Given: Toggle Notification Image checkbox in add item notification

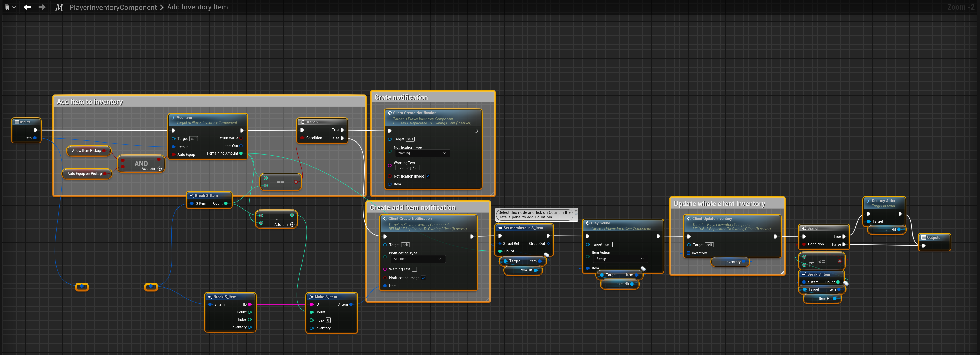Looking at the screenshot, I should 424,278.
